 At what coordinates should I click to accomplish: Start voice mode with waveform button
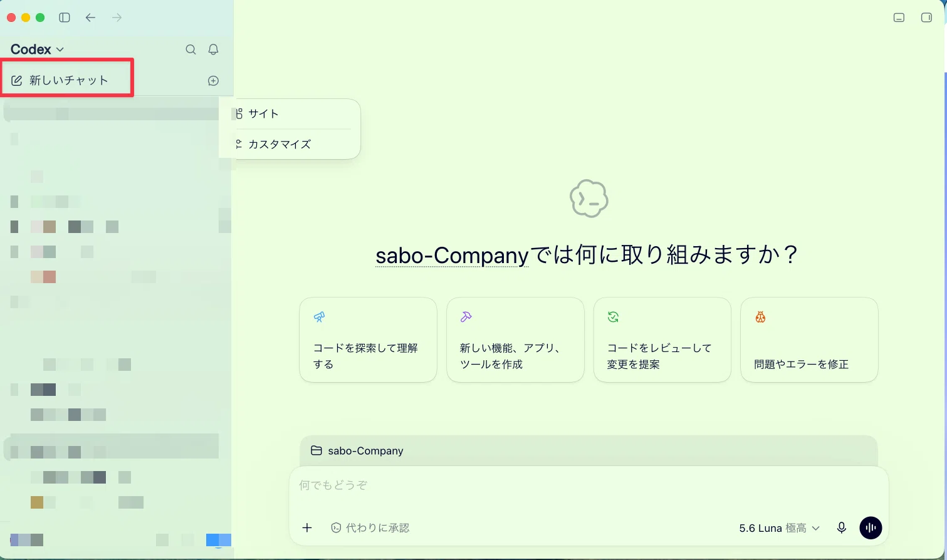871,528
